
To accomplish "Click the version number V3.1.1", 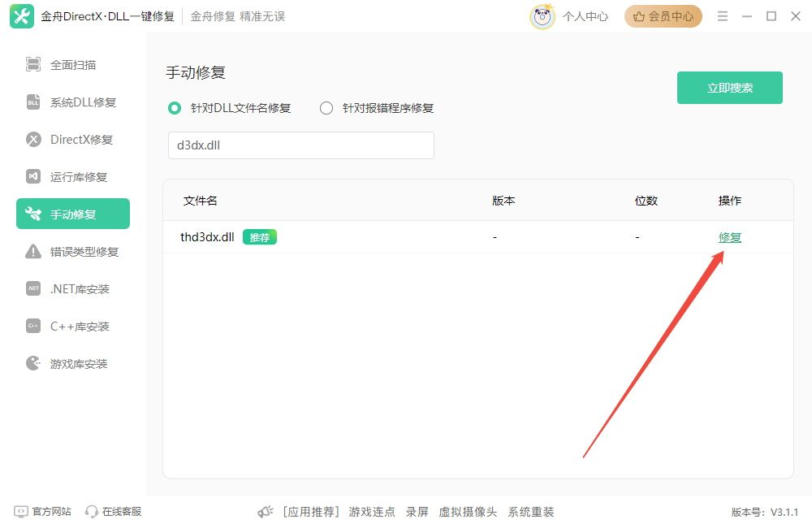I will click(x=784, y=513).
